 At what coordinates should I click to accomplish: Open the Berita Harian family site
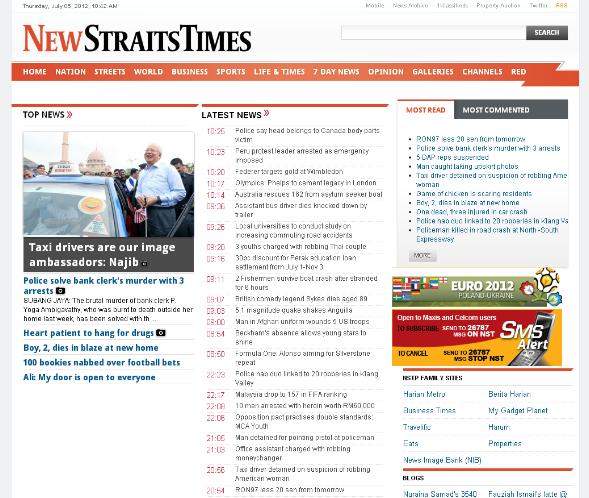click(x=509, y=394)
